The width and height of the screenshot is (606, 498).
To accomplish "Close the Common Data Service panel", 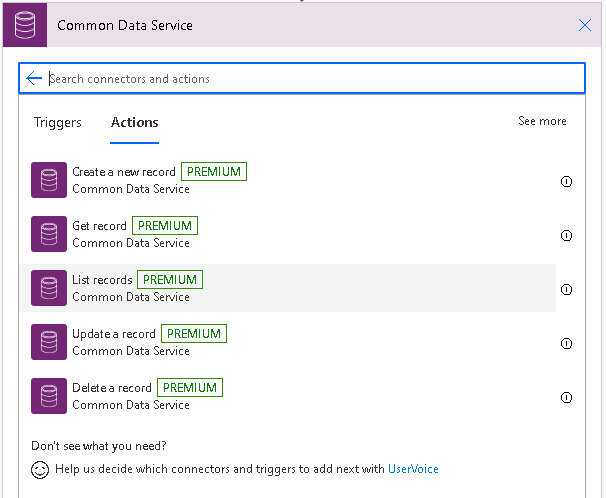I will click(585, 25).
